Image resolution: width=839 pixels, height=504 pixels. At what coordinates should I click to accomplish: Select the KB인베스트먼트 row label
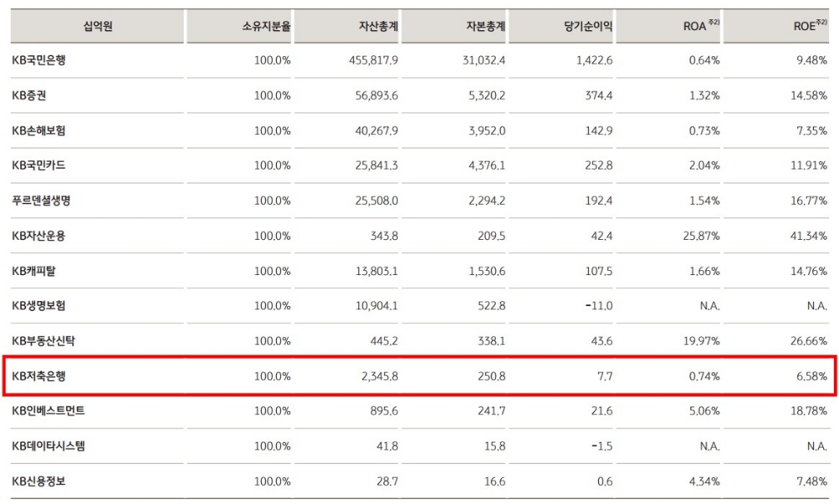(49, 411)
